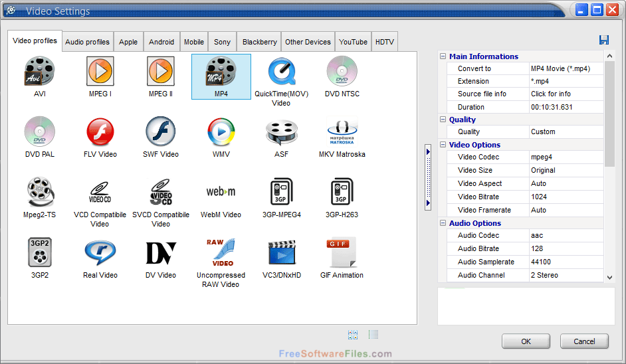Edit the Audio Bitrate 128 value
This screenshot has height=364, width=626.
(x=566, y=248)
